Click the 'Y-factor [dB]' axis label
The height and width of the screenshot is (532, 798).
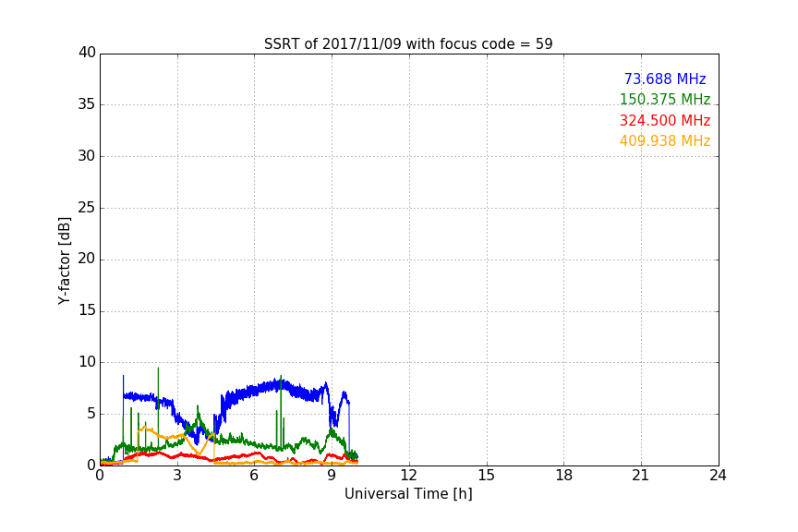point(64,260)
